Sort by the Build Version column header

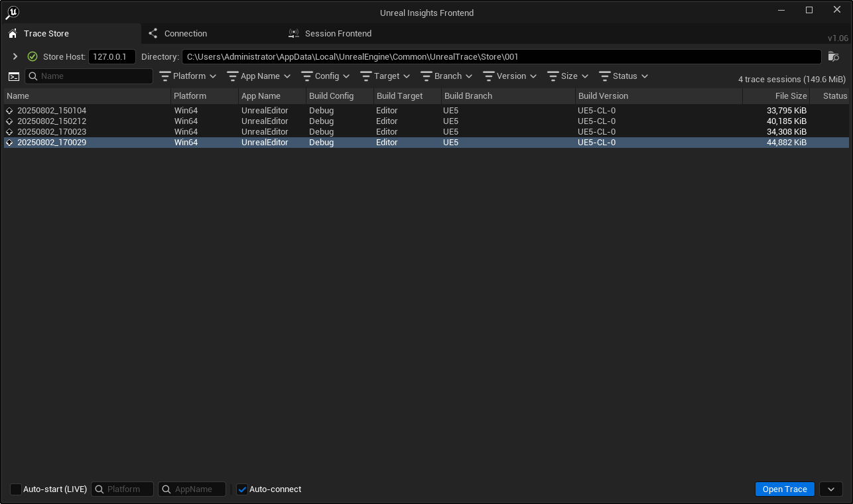pyautogui.click(x=659, y=96)
